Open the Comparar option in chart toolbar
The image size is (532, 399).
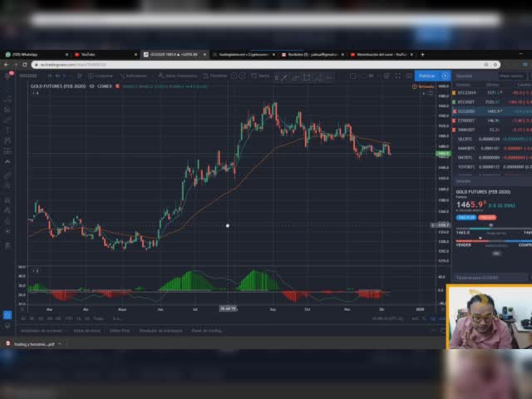point(101,76)
